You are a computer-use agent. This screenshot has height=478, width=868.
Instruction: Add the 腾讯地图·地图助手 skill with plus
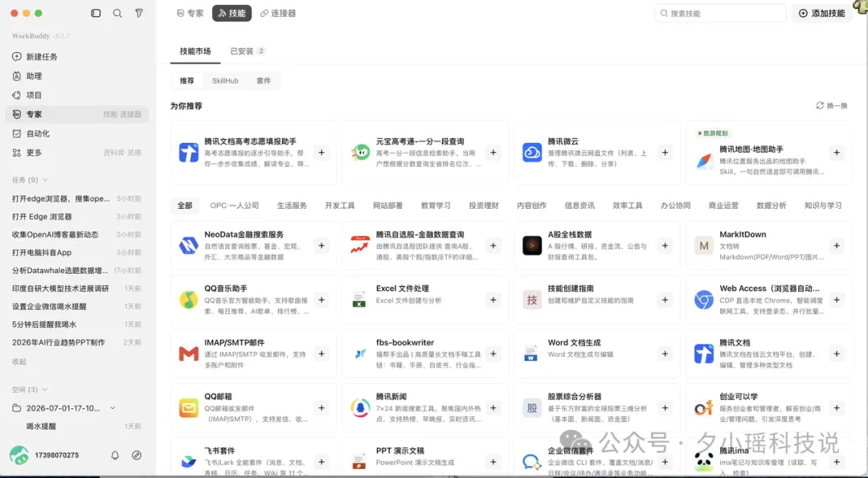[x=837, y=152]
